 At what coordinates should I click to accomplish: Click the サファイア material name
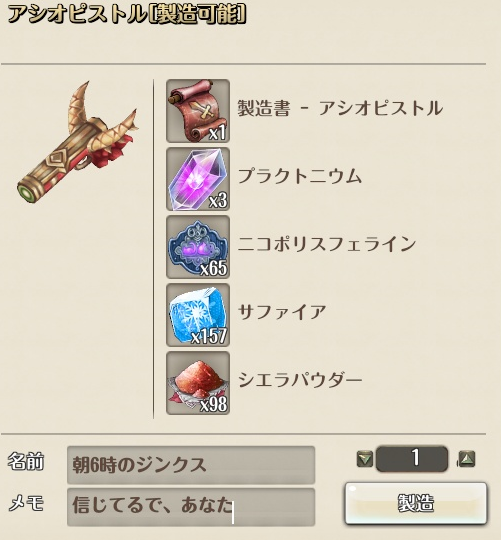282,312
